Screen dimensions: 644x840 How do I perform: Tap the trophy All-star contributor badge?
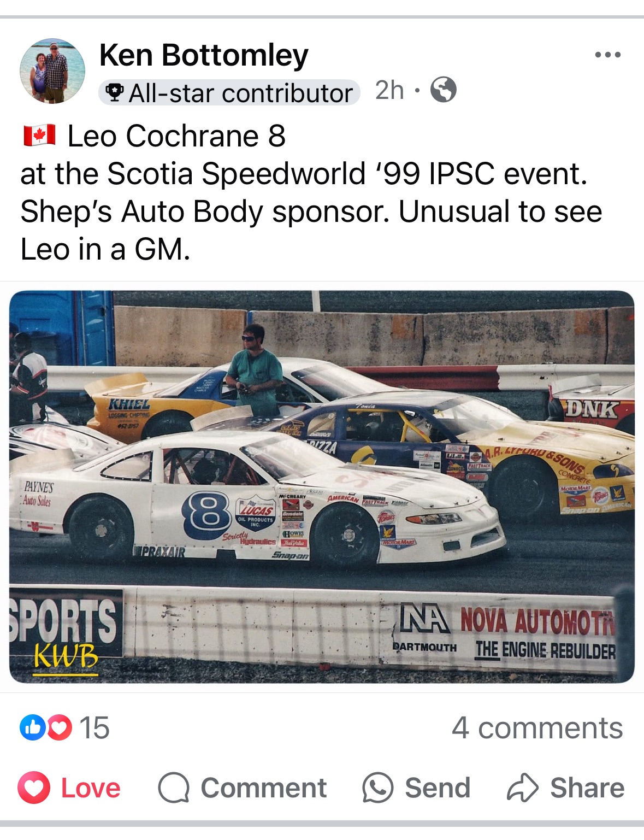point(229,92)
